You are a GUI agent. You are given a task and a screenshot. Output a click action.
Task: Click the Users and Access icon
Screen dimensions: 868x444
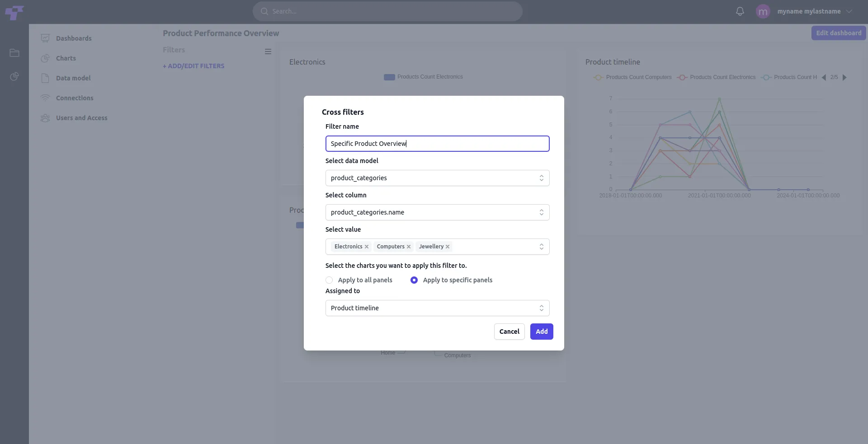point(45,118)
